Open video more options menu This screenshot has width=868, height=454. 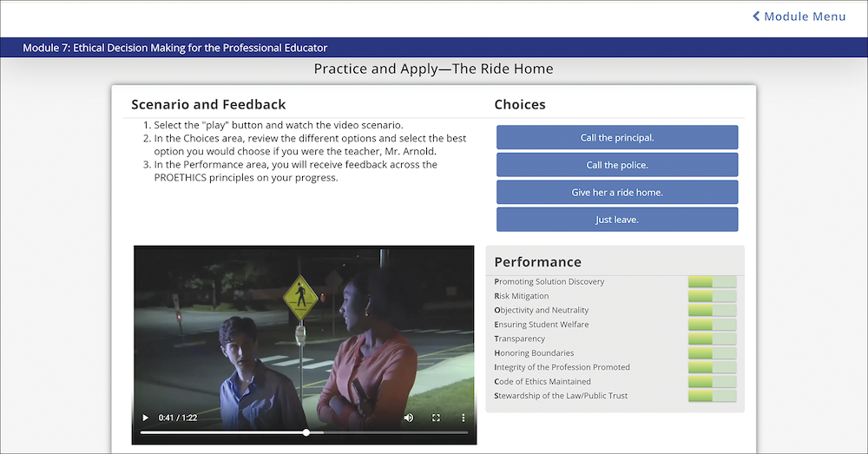463,418
